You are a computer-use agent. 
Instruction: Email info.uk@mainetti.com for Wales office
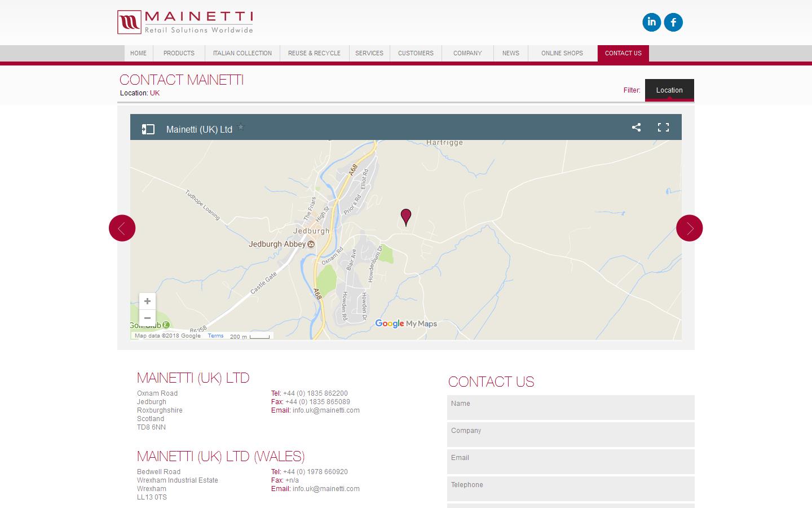[x=326, y=489]
